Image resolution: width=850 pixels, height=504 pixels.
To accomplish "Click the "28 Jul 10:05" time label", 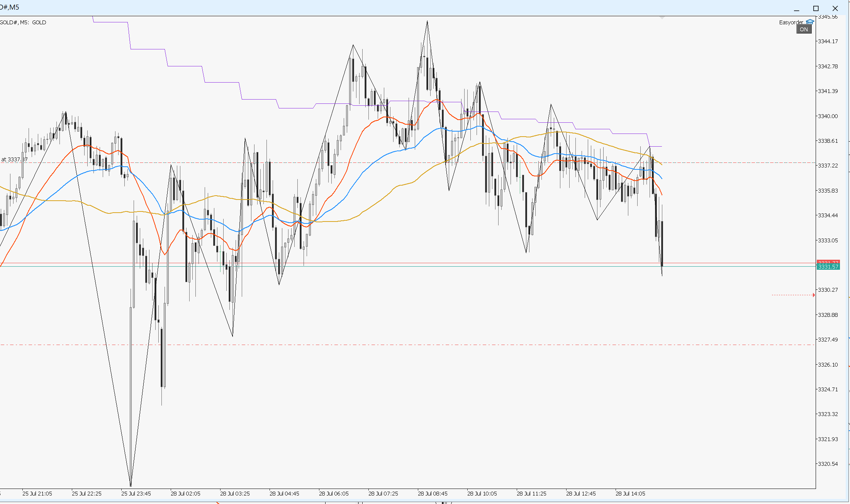I will [x=482, y=494].
